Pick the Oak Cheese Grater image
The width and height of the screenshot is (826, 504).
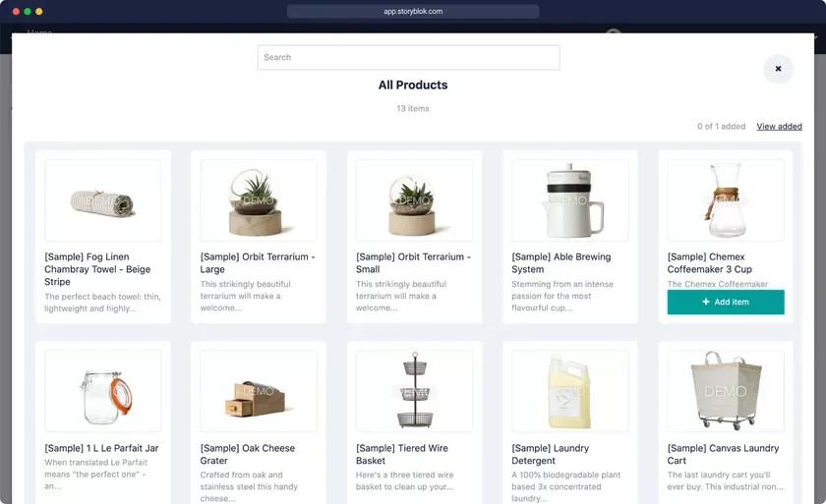tap(259, 391)
